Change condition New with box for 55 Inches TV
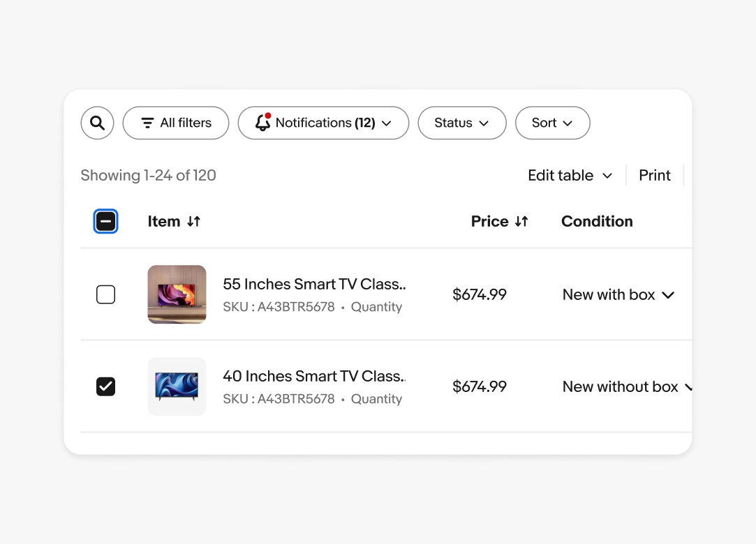The height and width of the screenshot is (544, 756). (618, 294)
